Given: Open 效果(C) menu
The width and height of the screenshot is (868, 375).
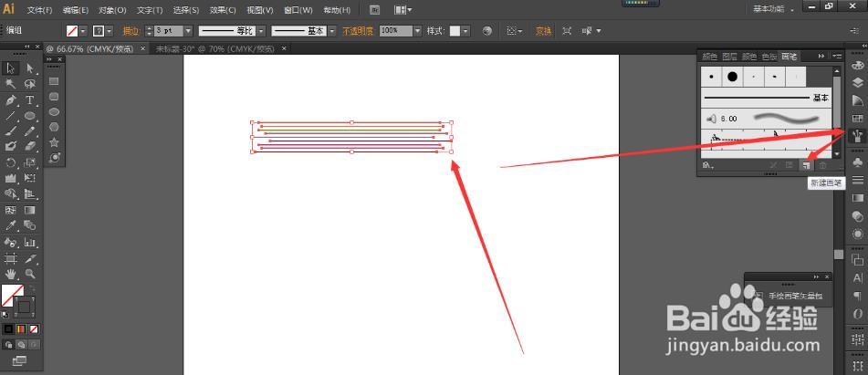Looking at the screenshot, I should 223,10.
